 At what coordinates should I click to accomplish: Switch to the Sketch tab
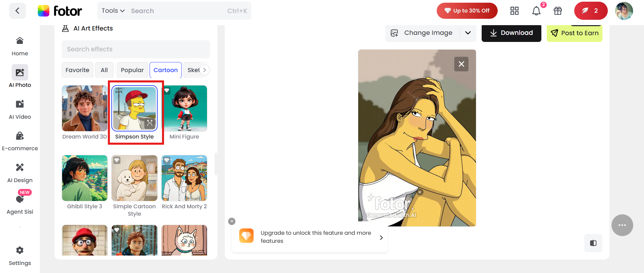tap(193, 70)
